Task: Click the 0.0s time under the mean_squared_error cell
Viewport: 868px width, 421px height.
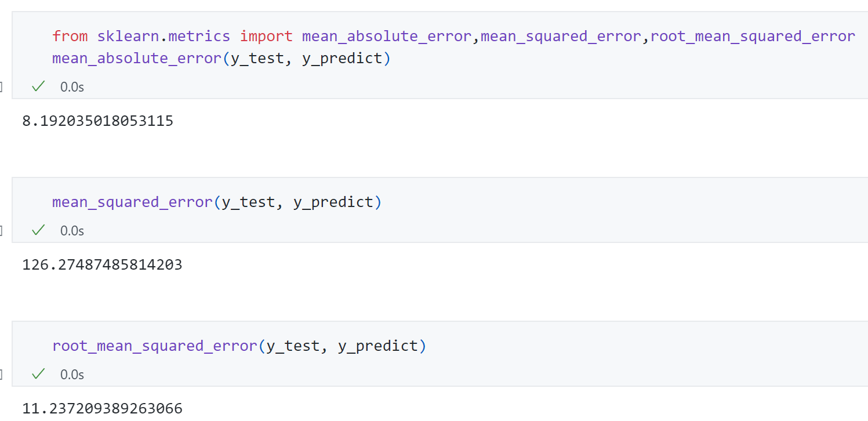Action: (72, 231)
